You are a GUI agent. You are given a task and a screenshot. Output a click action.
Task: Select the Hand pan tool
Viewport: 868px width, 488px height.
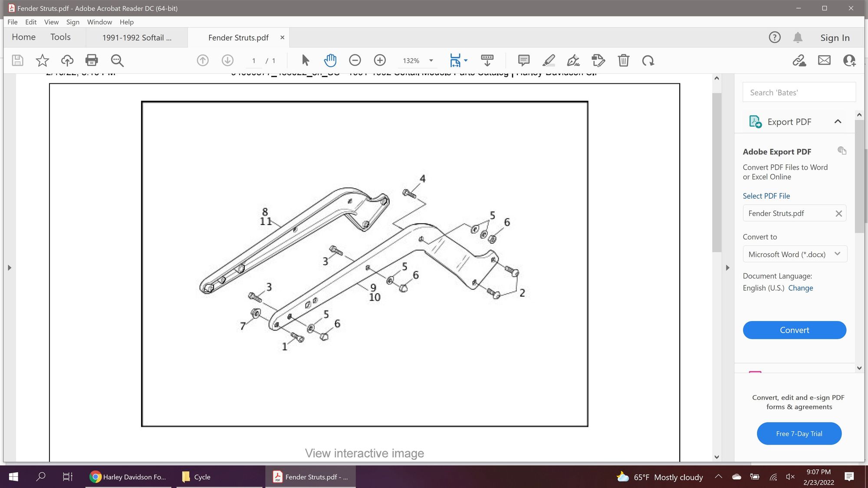click(x=330, y=60)
